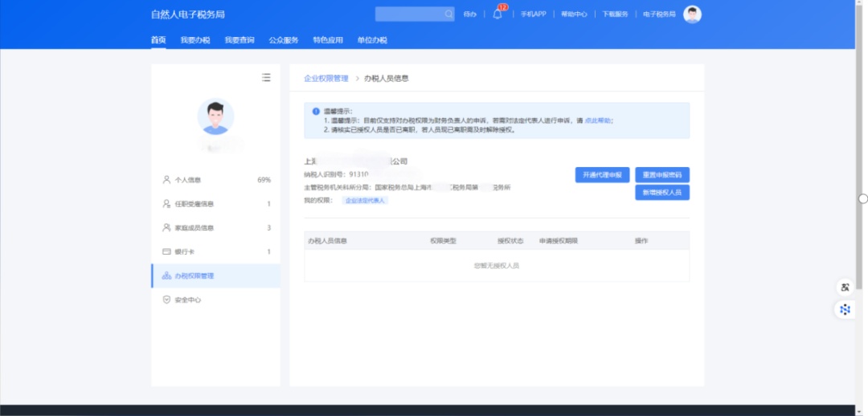Select 家庭成员信息 sidebar entry
The height and width of the screenshot is (416, 868).
pos(194,228)
